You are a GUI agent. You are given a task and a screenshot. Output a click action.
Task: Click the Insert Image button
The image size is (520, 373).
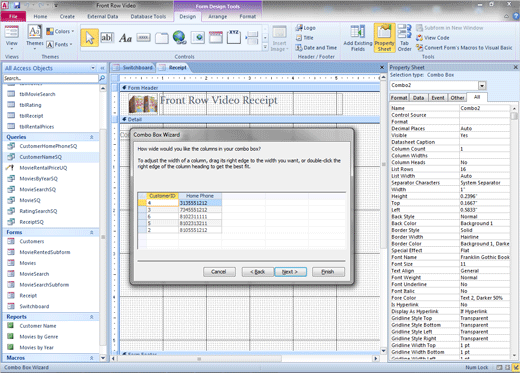tap(279, 38)
